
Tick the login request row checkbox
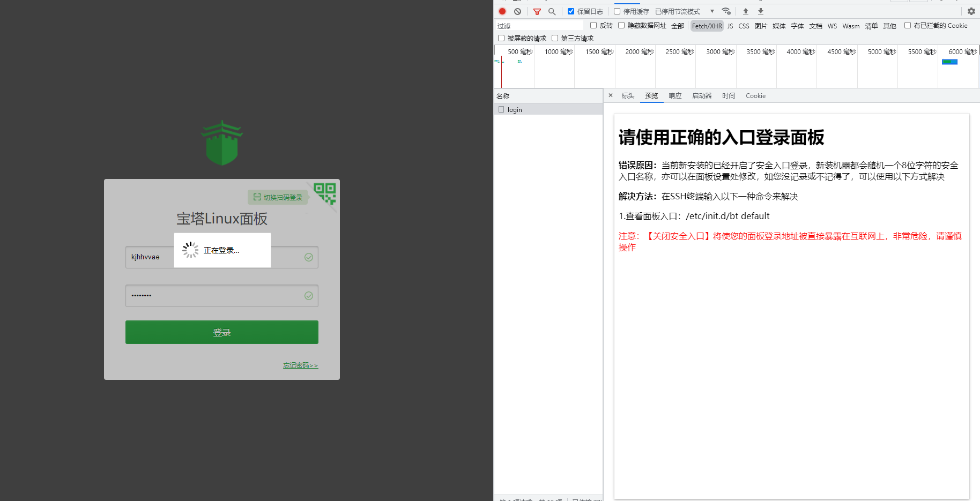pos(501,109)
